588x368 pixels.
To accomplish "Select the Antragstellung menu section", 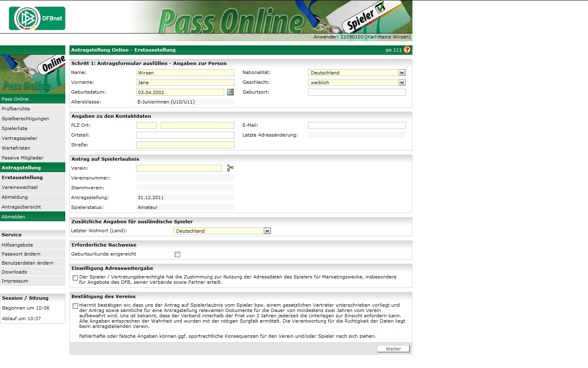I will (x=33, y=168).
